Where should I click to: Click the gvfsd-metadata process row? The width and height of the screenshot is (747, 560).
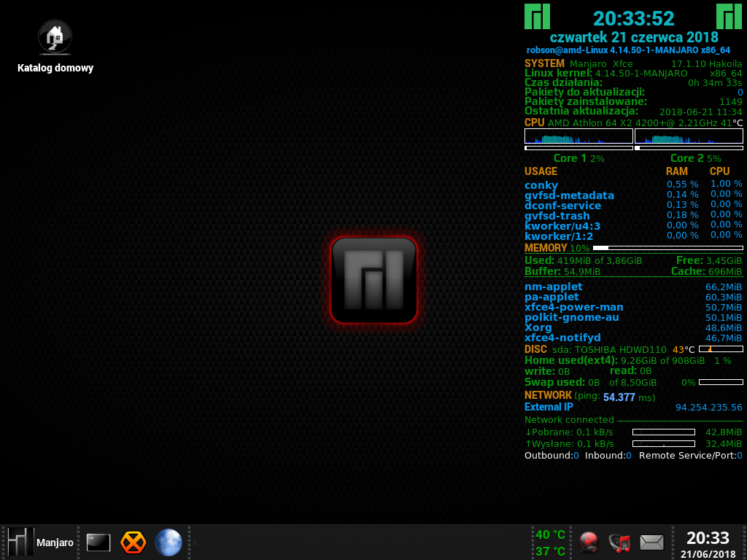coord(633,195)
